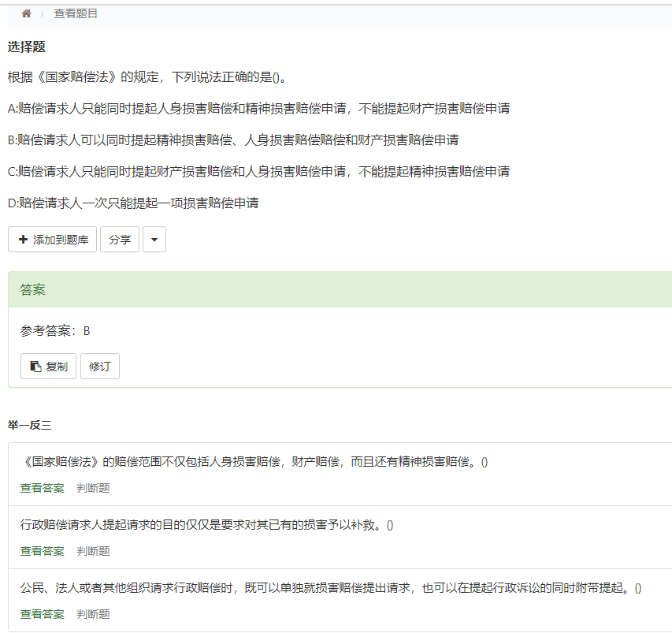Open the dropdown caret next to 分享
The height and width of the screenshot is (633, 672).
154,239
